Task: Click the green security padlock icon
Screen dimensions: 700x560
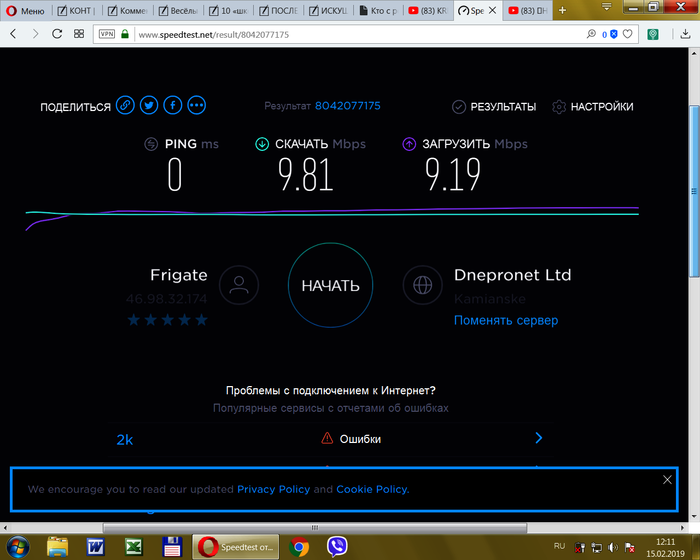Action: pyautogui.click(x=125, y=34)
